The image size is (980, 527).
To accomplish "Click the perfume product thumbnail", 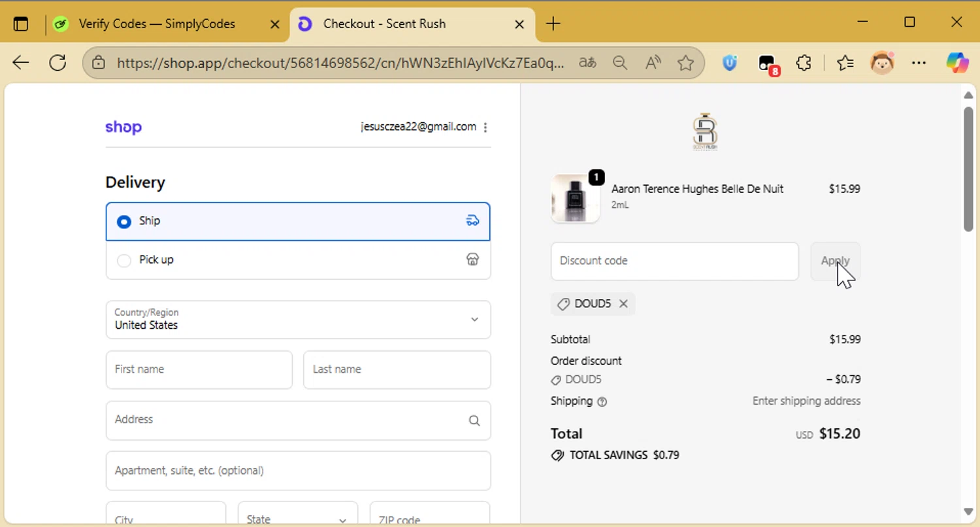I will coord(576,198).
